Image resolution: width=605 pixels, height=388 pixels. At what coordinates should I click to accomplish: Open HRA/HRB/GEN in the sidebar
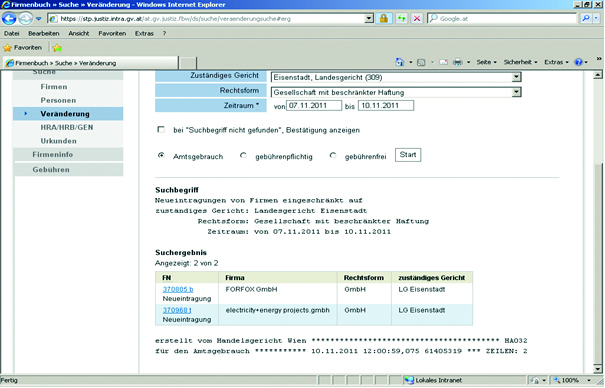[x=67, y=127]
